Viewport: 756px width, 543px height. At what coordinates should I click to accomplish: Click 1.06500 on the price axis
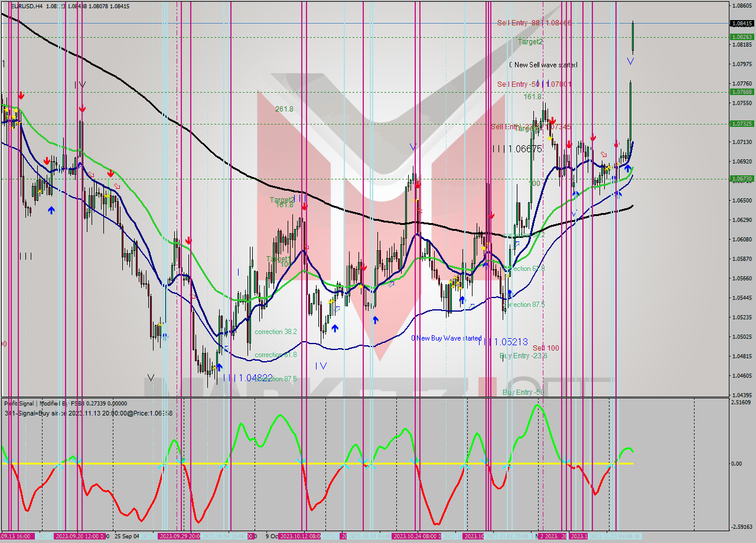(741, 200)
